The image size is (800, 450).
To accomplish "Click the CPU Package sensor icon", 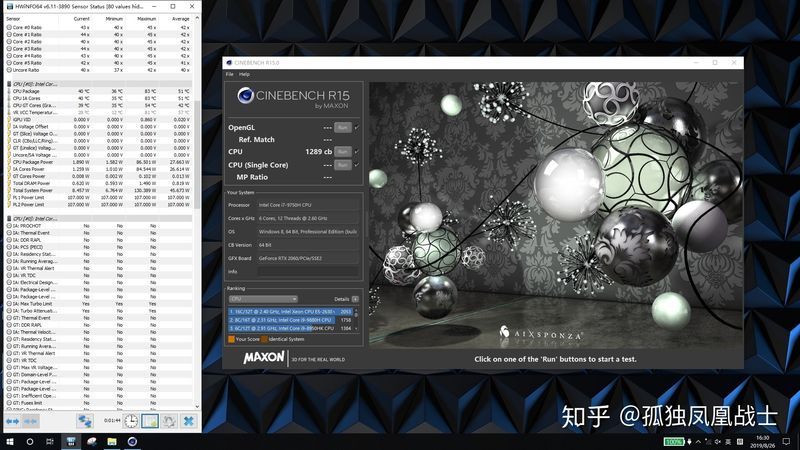I will 9,91.
